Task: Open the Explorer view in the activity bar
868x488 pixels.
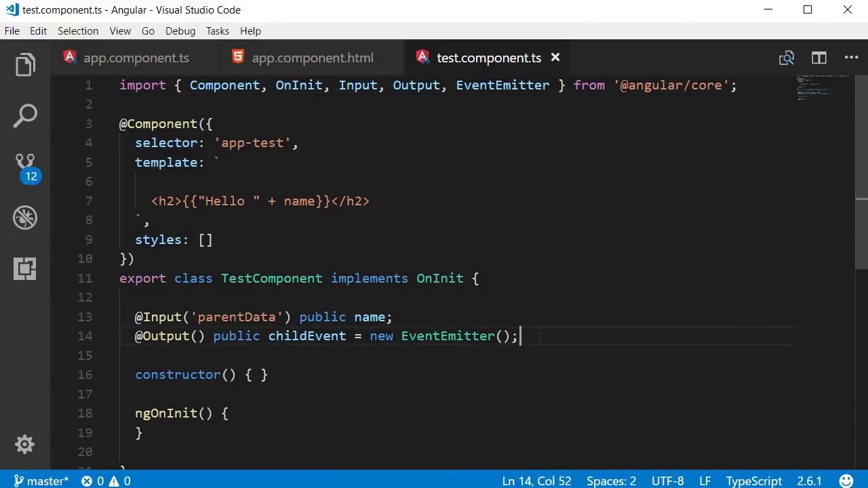Action: pyautogui.click(x=25, y=65)
